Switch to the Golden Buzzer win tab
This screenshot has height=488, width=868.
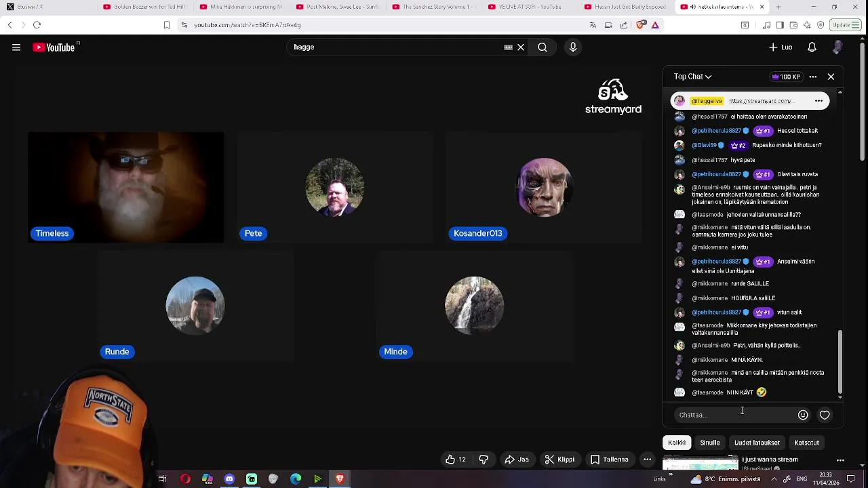pos(143,7)
